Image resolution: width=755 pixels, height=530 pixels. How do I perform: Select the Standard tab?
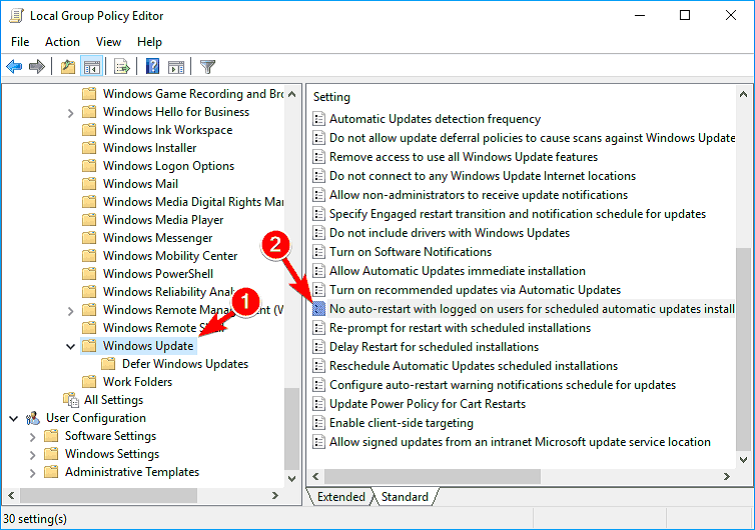(404, 497)
